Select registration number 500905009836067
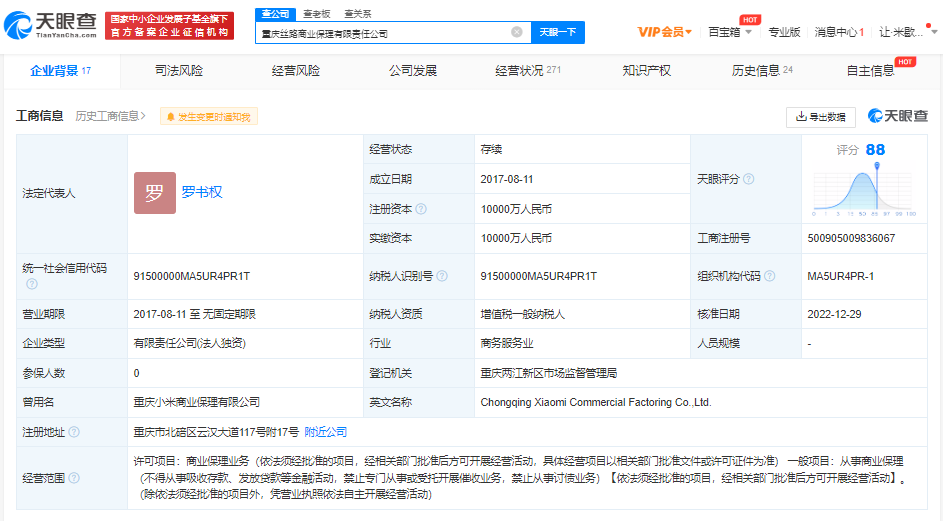 [x=851, y=238]
